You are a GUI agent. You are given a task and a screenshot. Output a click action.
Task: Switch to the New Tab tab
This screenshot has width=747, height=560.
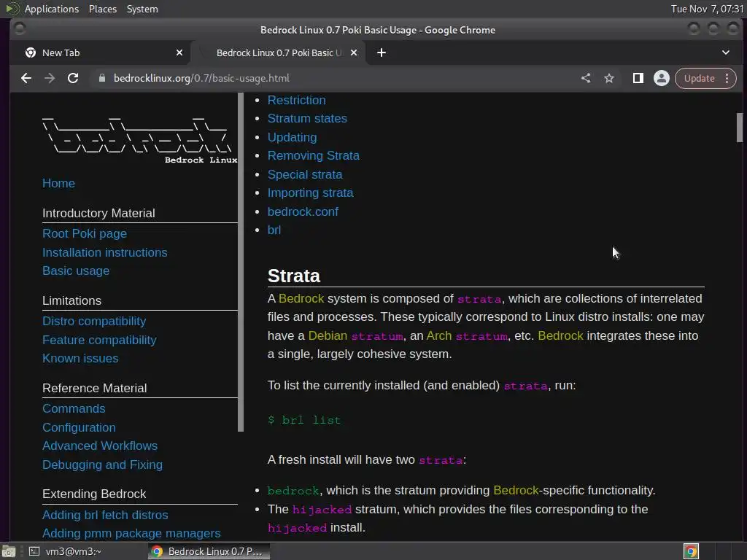pos(101,52)
